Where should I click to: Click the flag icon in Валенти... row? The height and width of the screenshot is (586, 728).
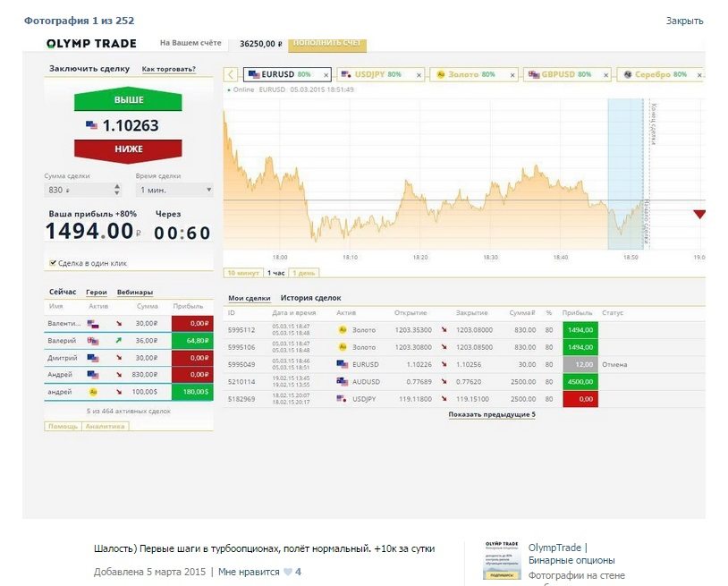[x=93, y=324]
